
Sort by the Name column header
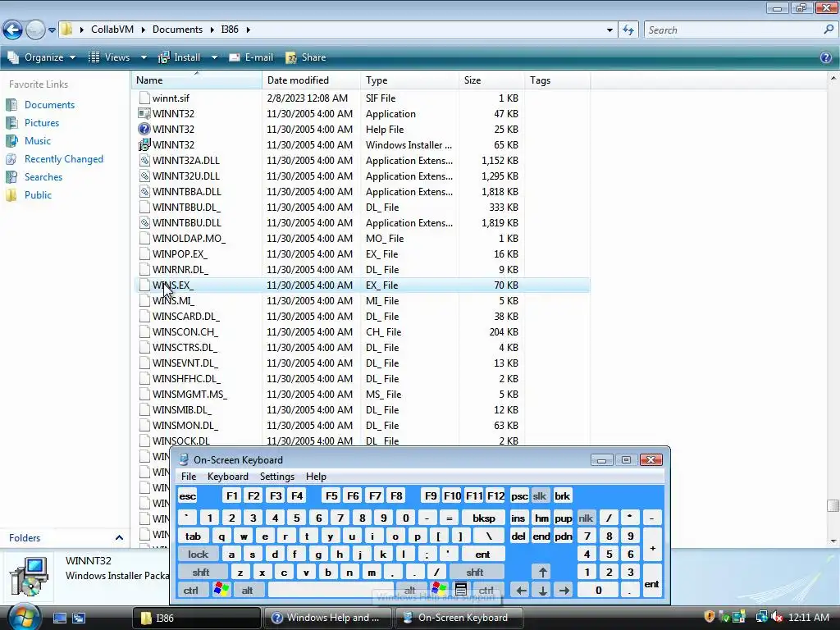coord(196,80)
